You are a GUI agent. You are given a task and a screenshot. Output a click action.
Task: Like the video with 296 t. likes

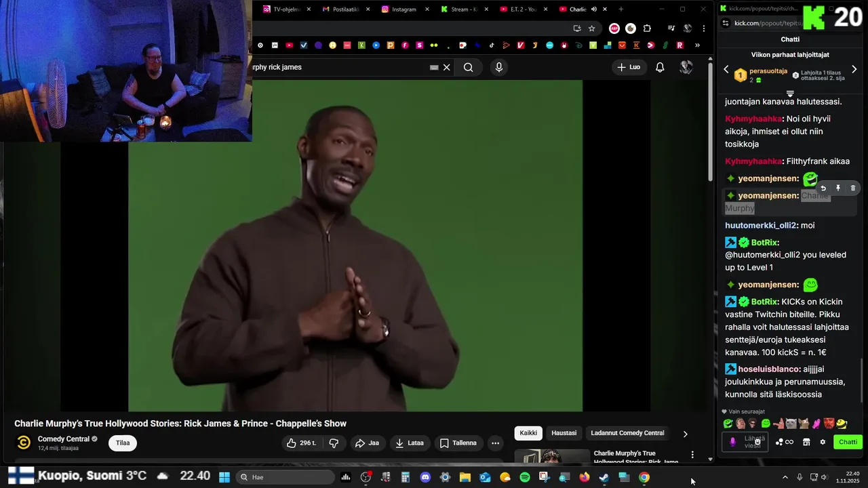[301, 443]
